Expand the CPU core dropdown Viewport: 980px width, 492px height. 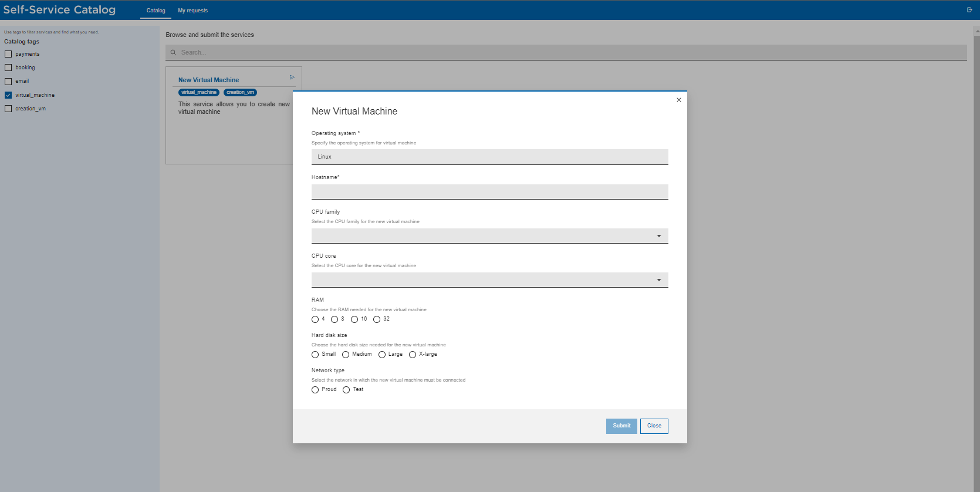tap(489, 280)
